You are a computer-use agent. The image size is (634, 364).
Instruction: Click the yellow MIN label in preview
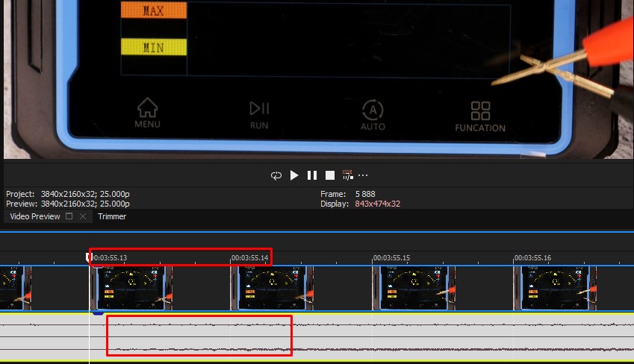(154, 47)
